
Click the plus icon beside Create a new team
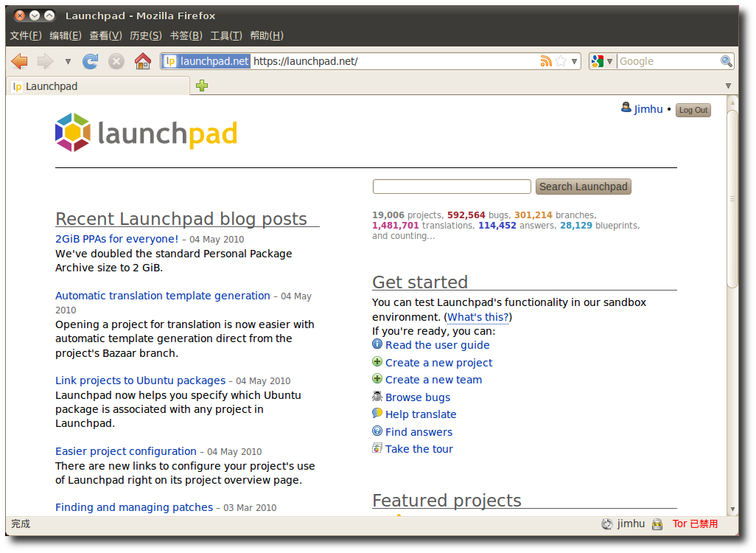pyautogui.click(x=377, y=379)
